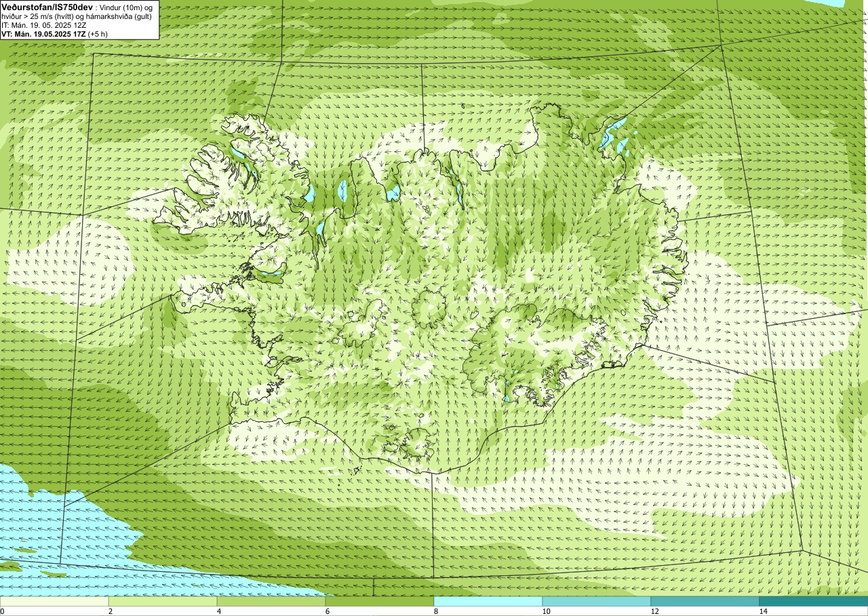Click the medium teal 12–14 m/s legend swatch
This screenshot has height=616, width=868.
click(705, 601)
